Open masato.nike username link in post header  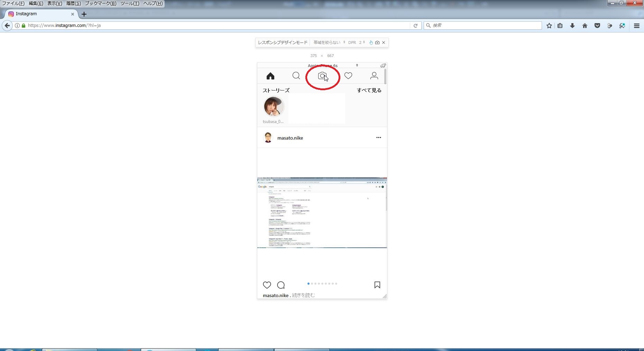[290, 138]
